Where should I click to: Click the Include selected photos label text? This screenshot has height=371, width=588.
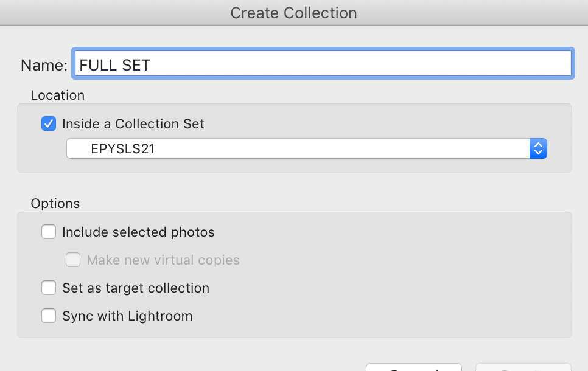(138, 232)
